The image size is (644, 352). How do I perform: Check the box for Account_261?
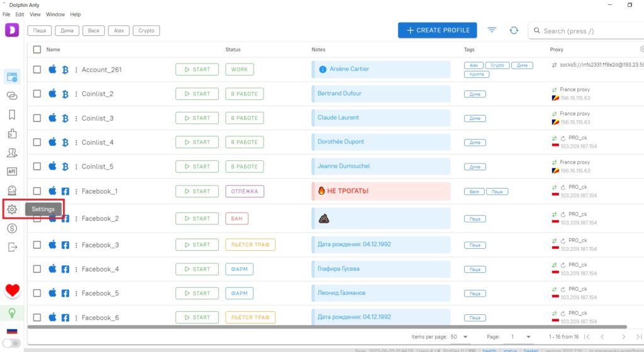pyautogui.click(x=37, y=69)
